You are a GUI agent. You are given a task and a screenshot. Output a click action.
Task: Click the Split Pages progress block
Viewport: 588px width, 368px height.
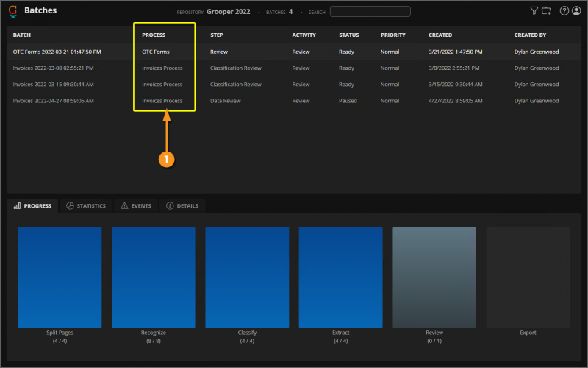(x=60, y=277)
